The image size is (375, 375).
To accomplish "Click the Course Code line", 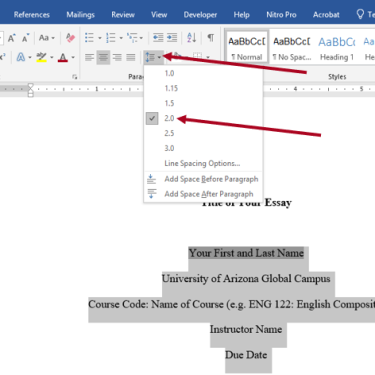I will [232, 304].
